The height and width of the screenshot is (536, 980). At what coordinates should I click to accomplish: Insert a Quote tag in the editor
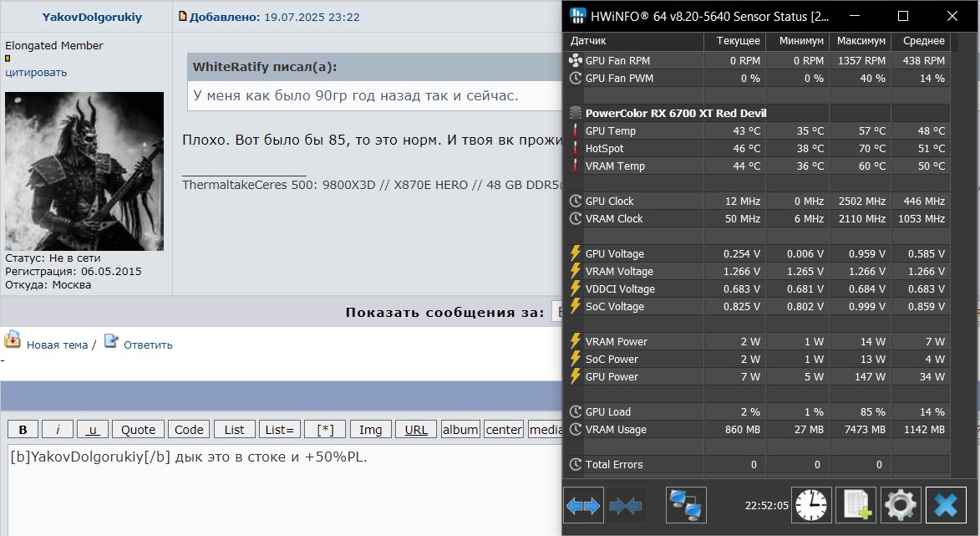pos(138,429)
